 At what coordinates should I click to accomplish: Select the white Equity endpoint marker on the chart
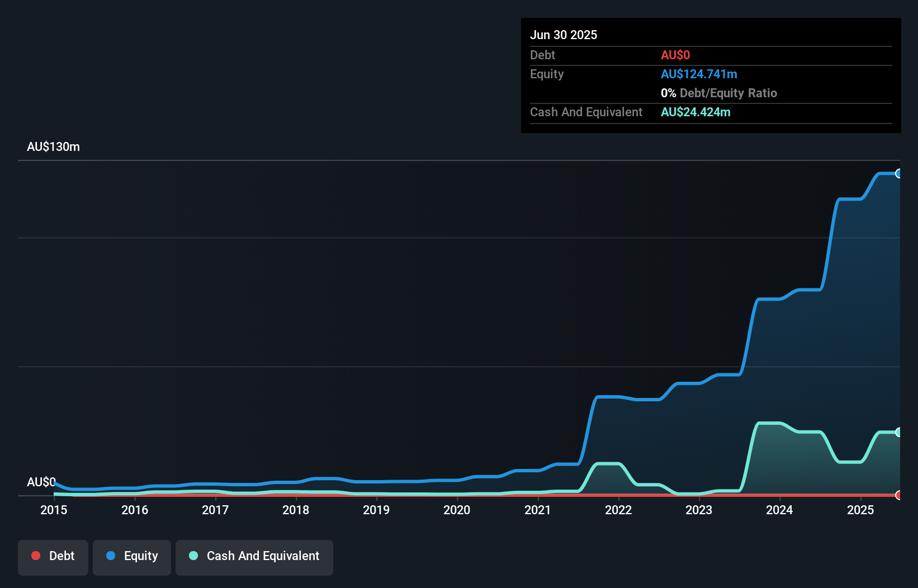(898, 174)
